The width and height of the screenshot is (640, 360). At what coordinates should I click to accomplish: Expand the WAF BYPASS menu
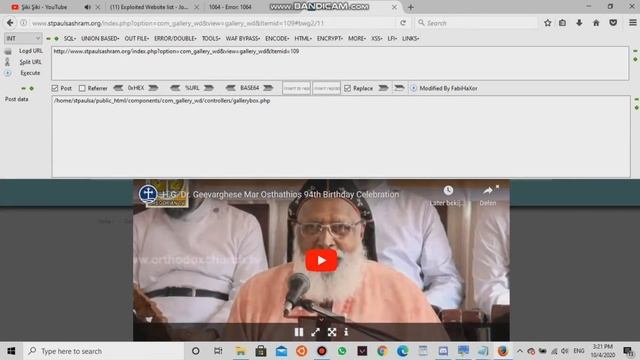[243, 38]
